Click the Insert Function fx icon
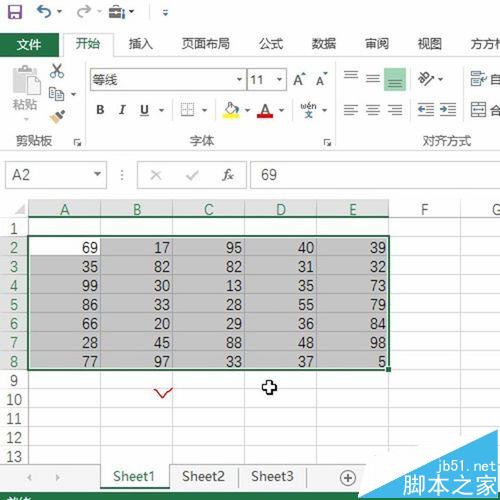The image size is (500, 500). 228,175
